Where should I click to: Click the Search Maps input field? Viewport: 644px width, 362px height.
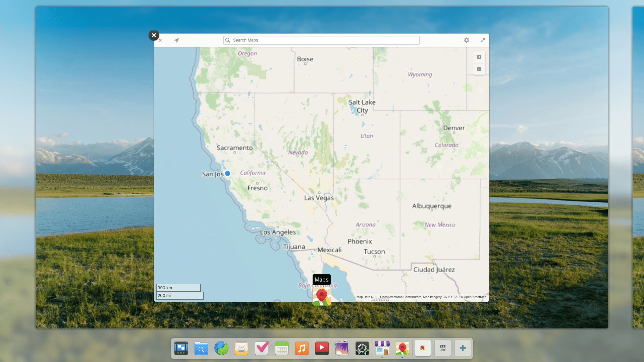tap(321, 40)
